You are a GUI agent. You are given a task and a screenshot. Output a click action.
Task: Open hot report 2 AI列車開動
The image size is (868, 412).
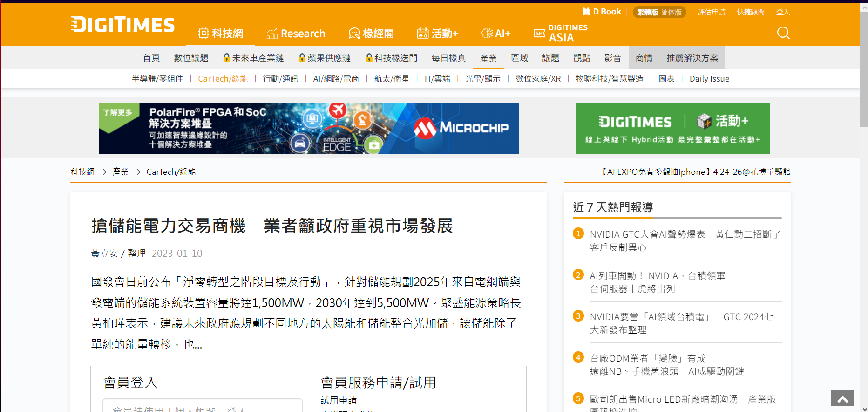(x=657, y=282)
